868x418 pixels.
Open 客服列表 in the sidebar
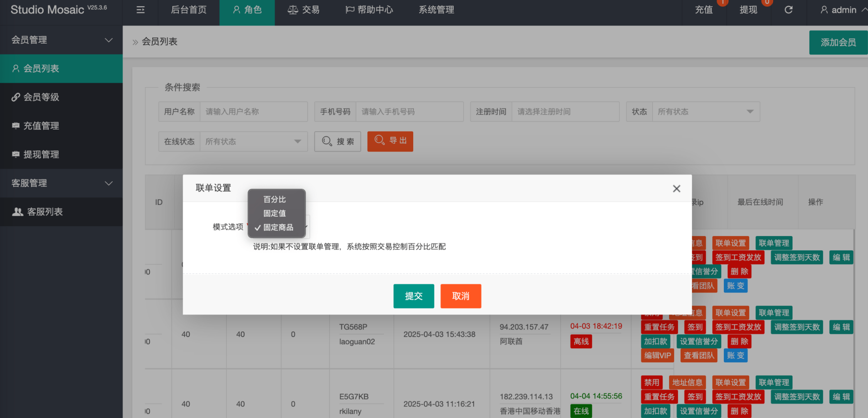pos(45,212)
